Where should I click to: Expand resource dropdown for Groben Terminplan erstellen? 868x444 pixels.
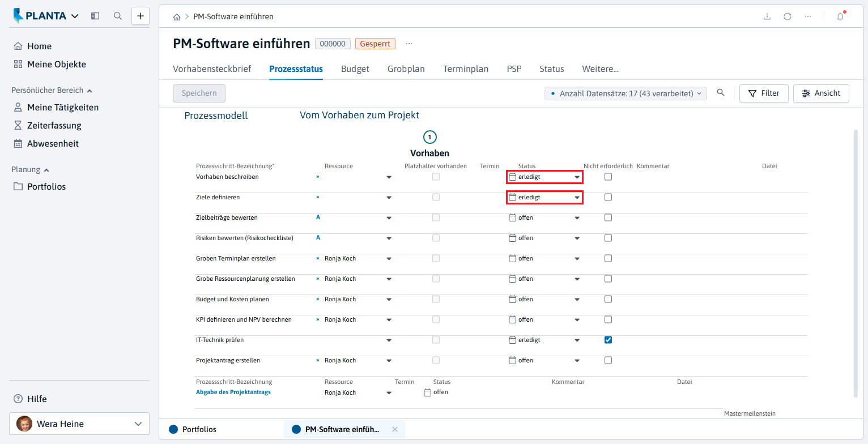coord(389,259)
